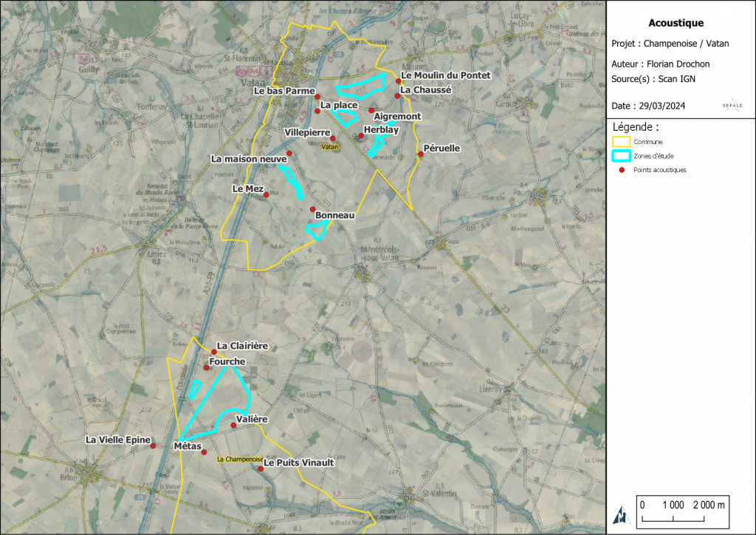Select the yellow Vatan commune label
The image size is (756, 535).
coord(331,147)
